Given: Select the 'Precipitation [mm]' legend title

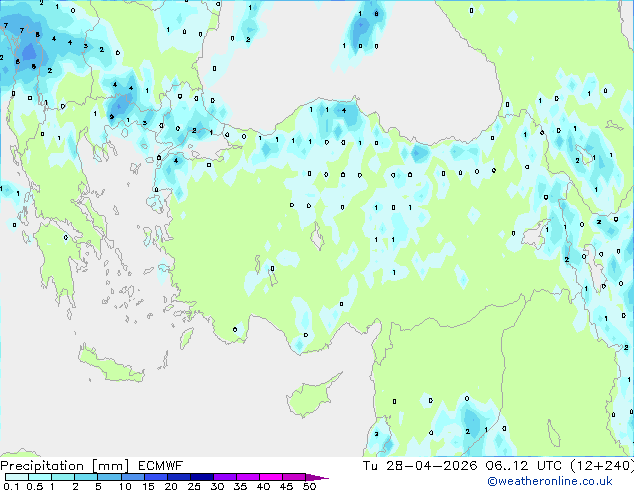Looking at the screenshot, I should (65, 466).
